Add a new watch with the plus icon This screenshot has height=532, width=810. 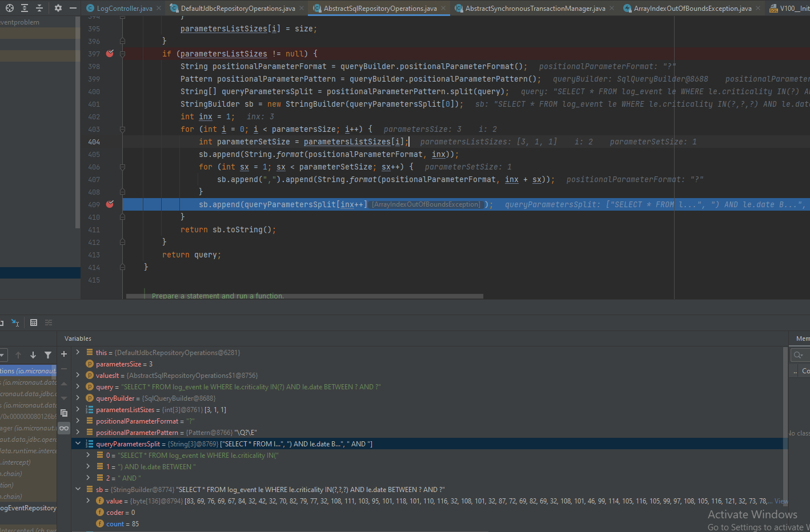[63, 354]
